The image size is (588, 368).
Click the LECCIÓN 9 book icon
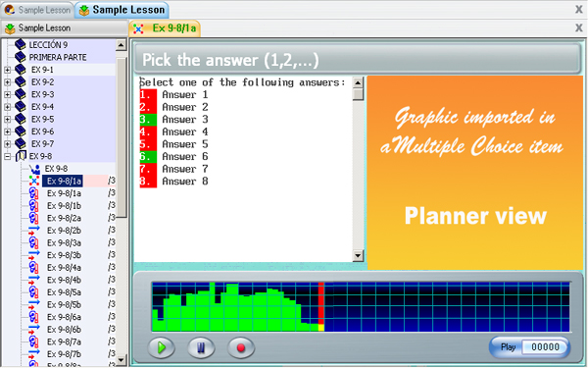[x=20, y=45]
